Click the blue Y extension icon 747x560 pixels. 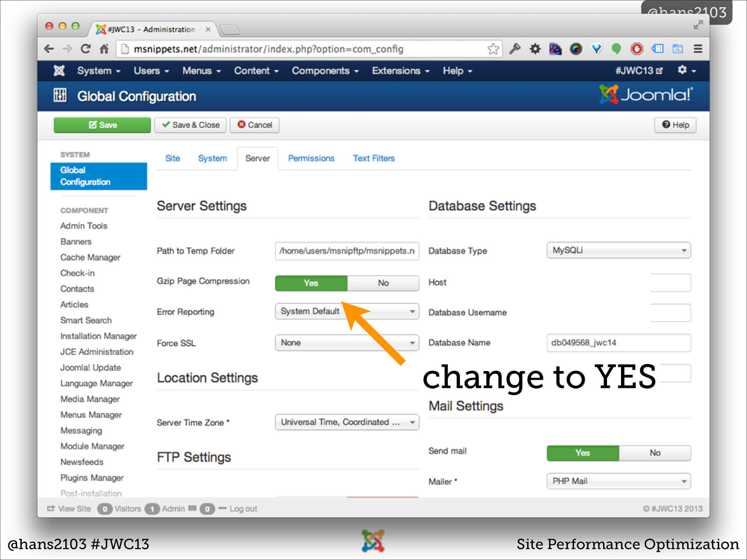coord(596,49)
